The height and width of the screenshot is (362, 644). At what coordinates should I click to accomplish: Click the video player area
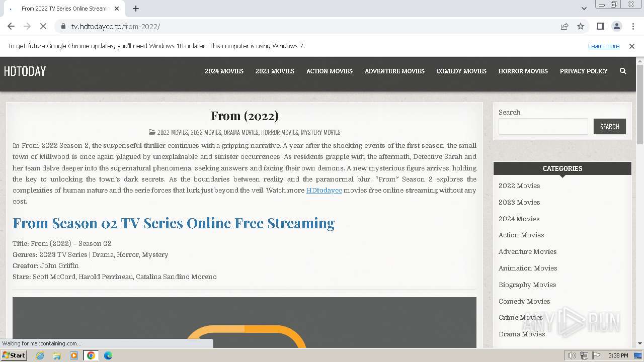click(x=245, y=322)
